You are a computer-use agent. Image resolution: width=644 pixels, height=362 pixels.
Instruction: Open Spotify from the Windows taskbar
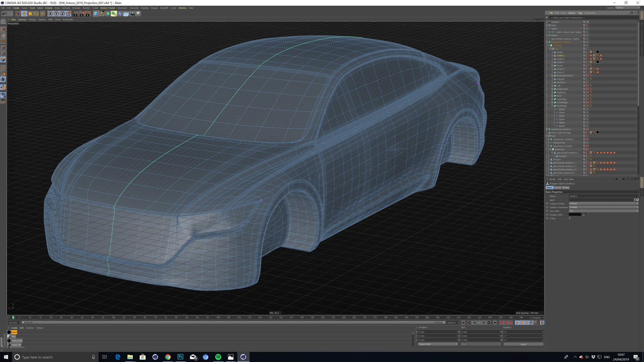tap(218, 357)
